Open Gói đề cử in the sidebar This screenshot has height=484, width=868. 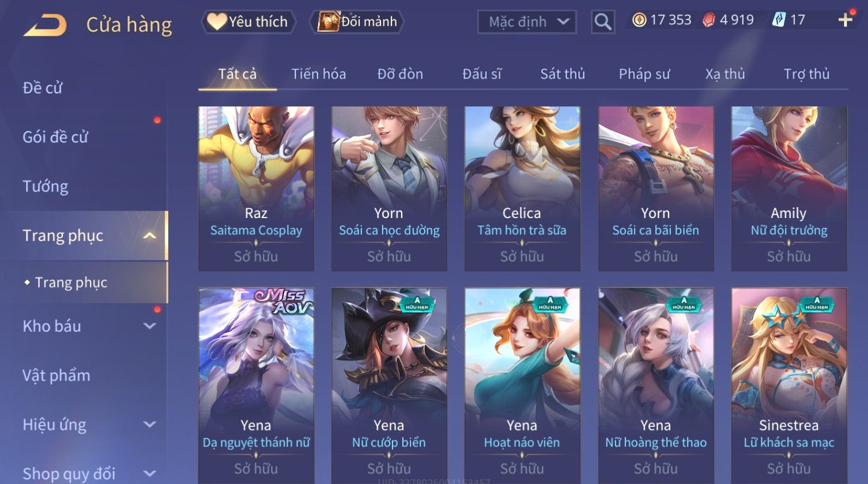click(x=55, y=137)
